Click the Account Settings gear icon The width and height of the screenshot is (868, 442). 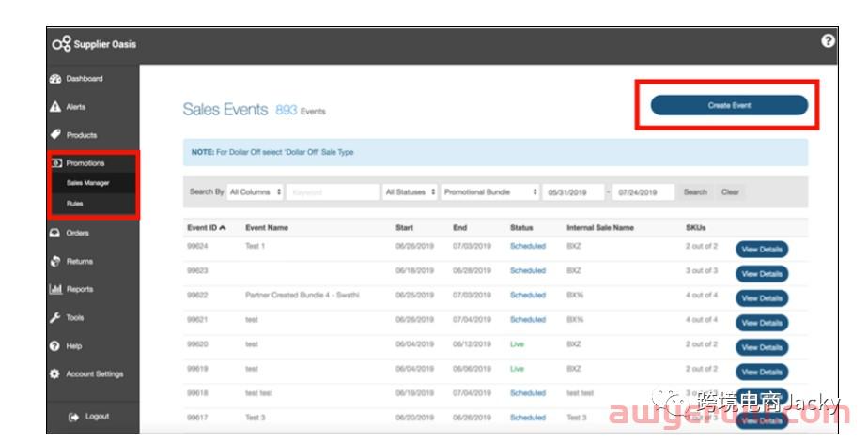(x=55, y=373)
